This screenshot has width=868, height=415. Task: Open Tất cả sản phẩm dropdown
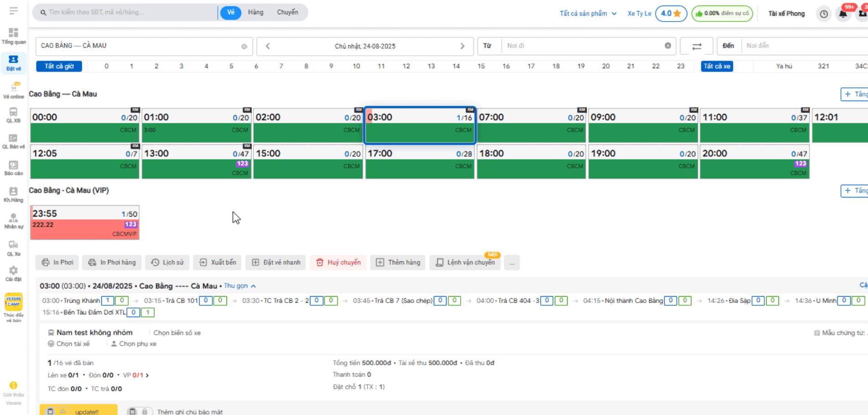point(588,14)
